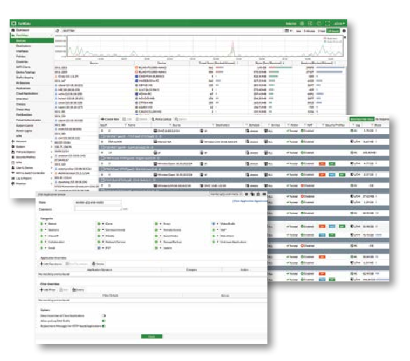The width and height of the screenshot is (410, 361).
Task: Toggle Deep Inspection of Cloud Applications switch
Action: coord(104,316)
